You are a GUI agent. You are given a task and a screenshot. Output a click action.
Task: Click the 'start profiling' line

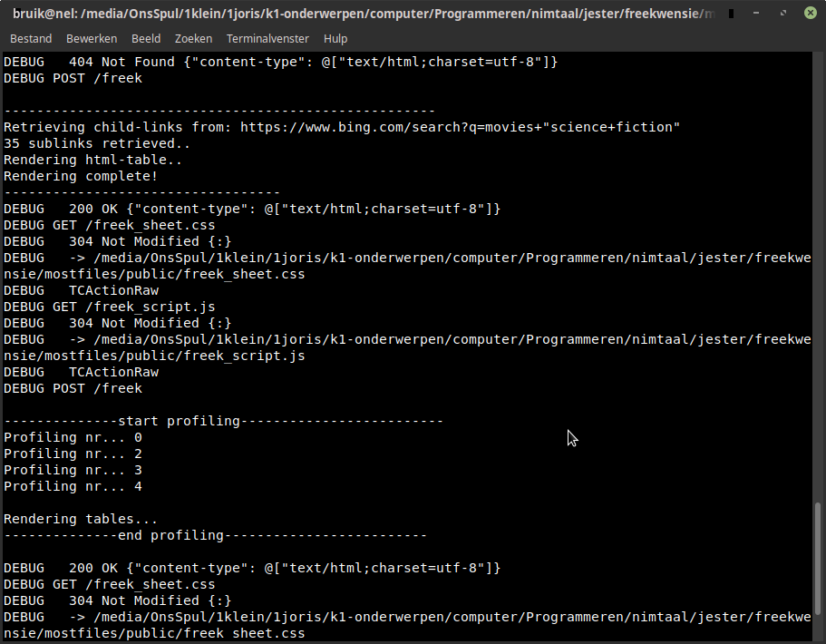[x=223, y=422]
